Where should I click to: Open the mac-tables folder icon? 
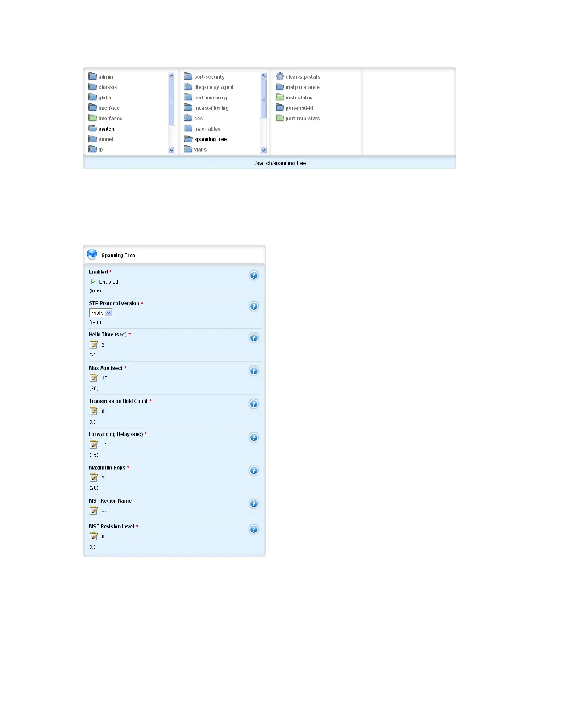188,128
